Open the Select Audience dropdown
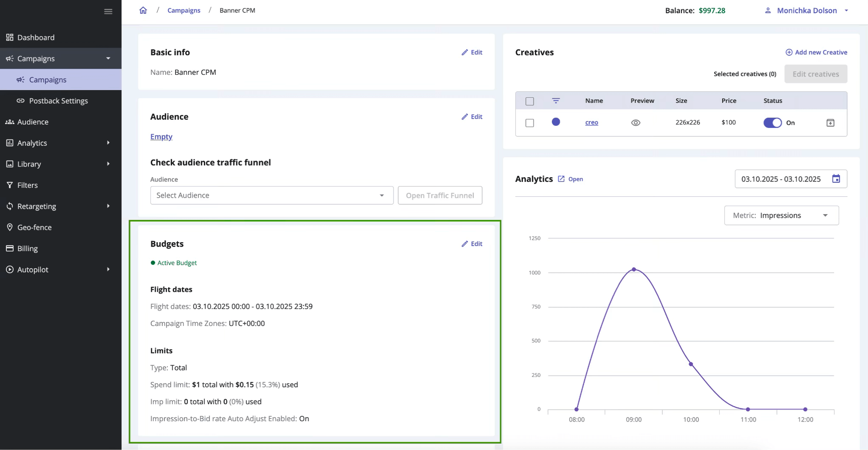Screen dimensions: 868x450 (271, 195)
